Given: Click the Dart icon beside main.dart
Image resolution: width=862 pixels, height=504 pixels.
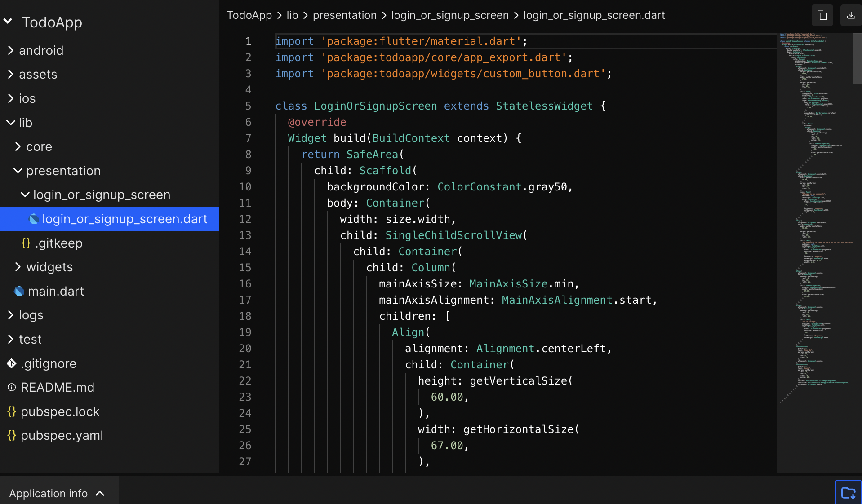Looking at the screenshot, I should (x=19, y=291).
